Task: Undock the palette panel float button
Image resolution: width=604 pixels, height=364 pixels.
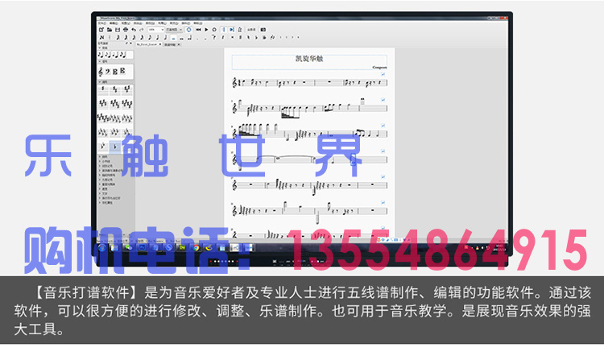Action: click(127, 43)
